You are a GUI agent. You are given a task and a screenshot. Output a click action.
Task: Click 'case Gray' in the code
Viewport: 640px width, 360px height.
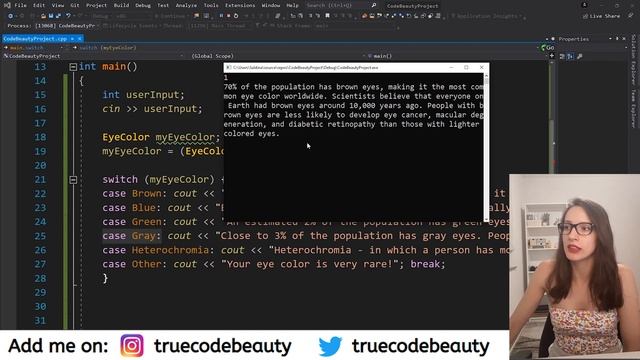pos(129,236)
